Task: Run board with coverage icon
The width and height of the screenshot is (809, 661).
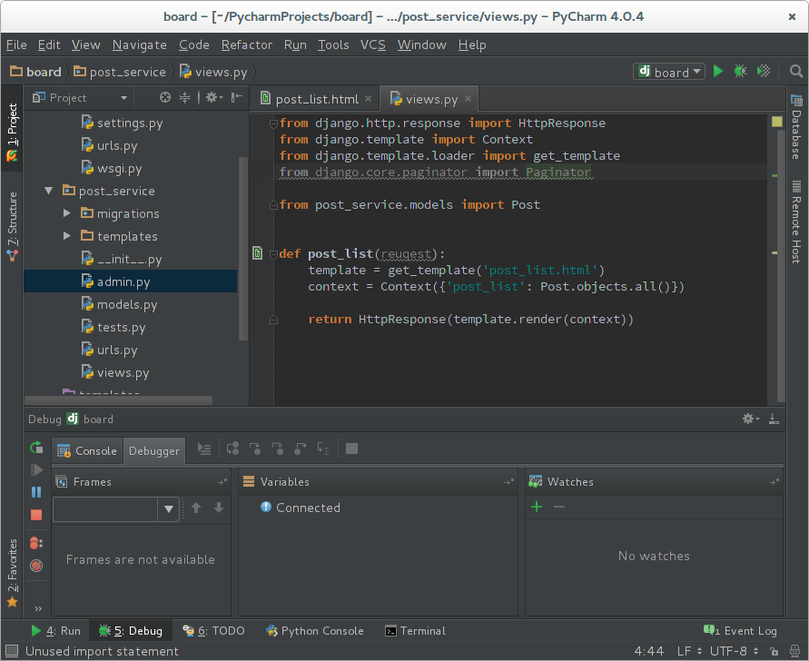Action: pyautogui.click(x=763, y=71)
